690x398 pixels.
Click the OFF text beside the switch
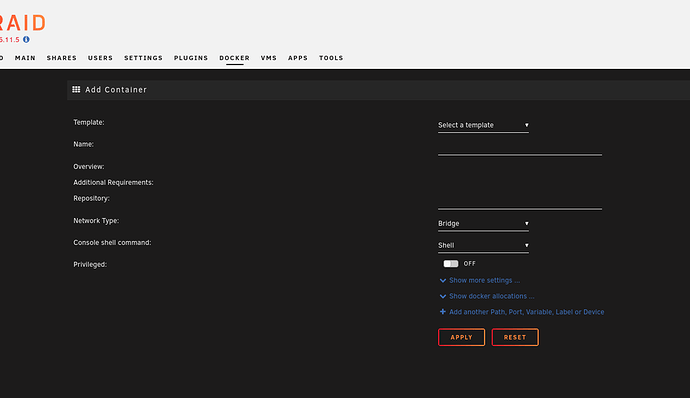(x=470, y=264)
